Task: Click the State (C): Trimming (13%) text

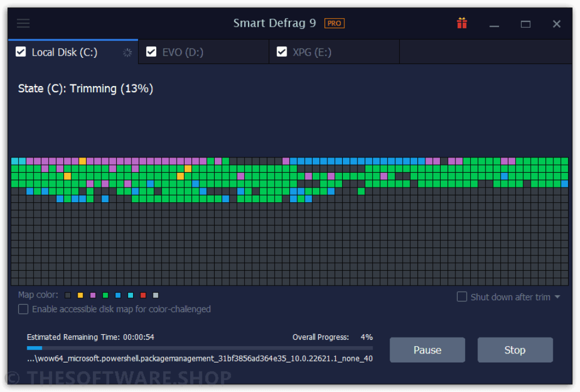Action: (86, 89)
